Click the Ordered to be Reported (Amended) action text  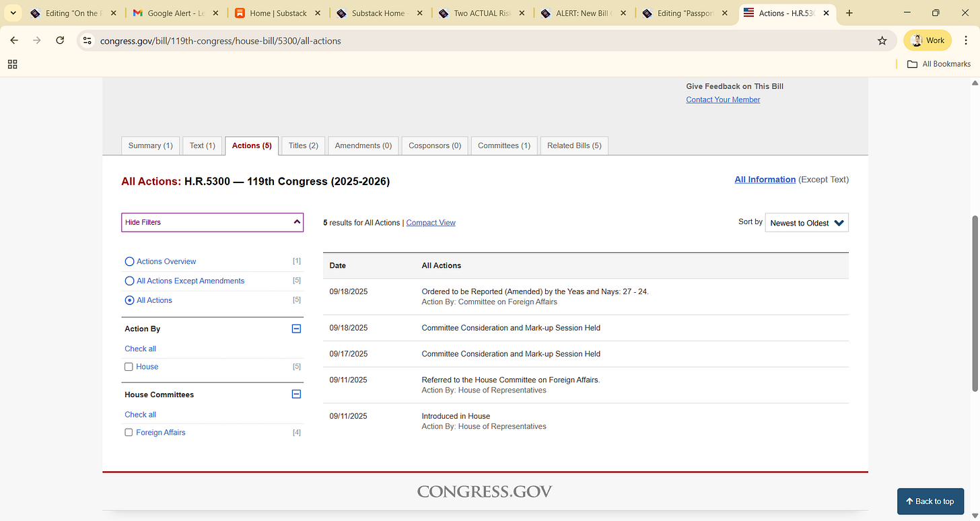tap(534, 291)
